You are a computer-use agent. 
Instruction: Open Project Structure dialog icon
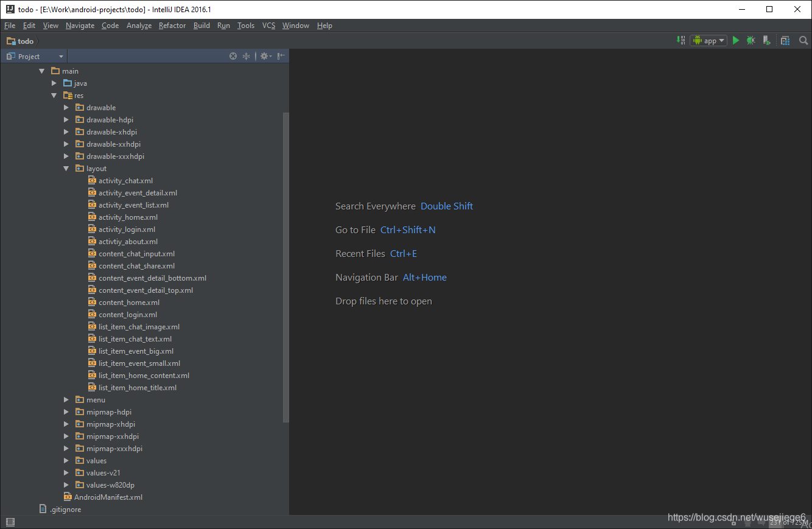coord(785,41)
